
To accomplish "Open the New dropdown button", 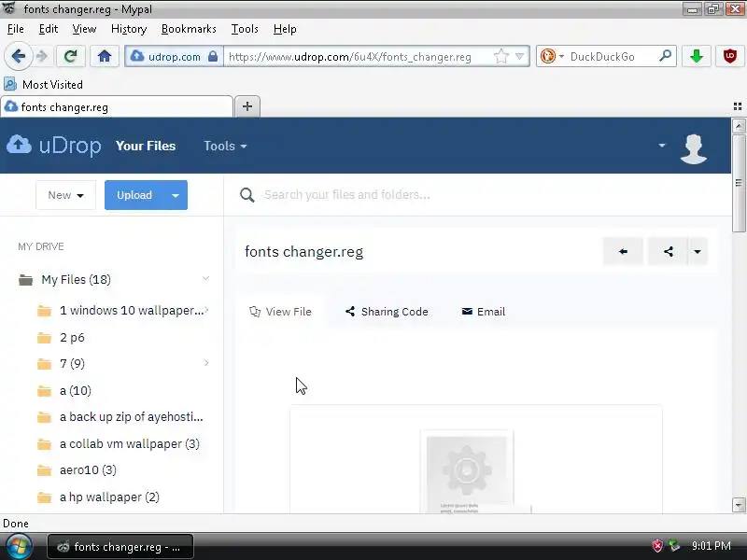I will tap(65, 195).
